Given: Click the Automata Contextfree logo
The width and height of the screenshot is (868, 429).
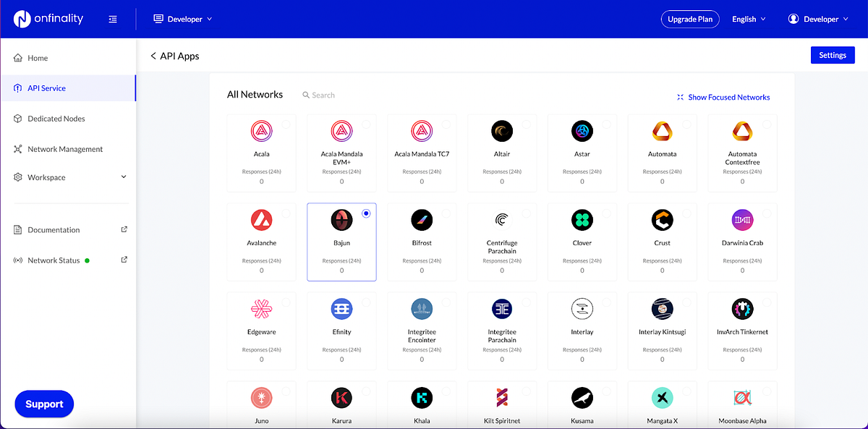Looking at the screenshot, I should (742, 131).
